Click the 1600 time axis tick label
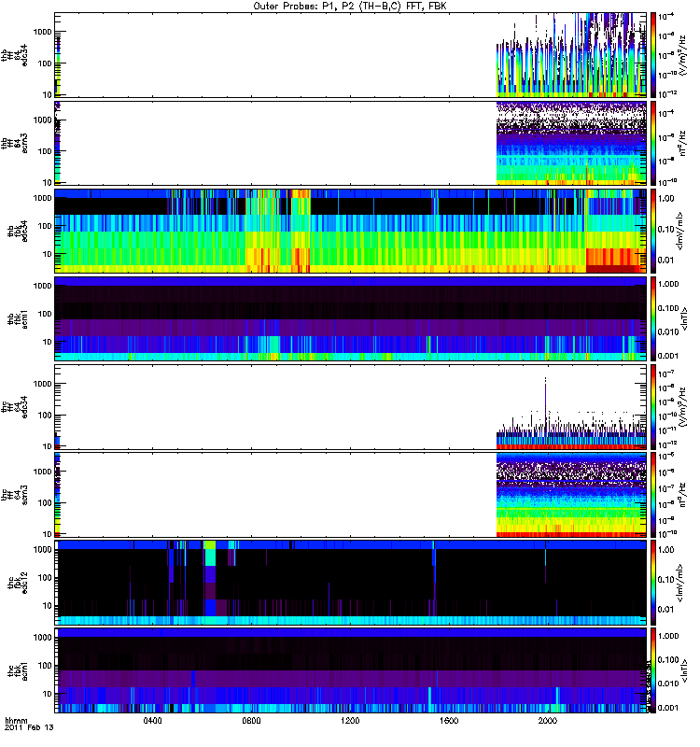 click(449, 722)
